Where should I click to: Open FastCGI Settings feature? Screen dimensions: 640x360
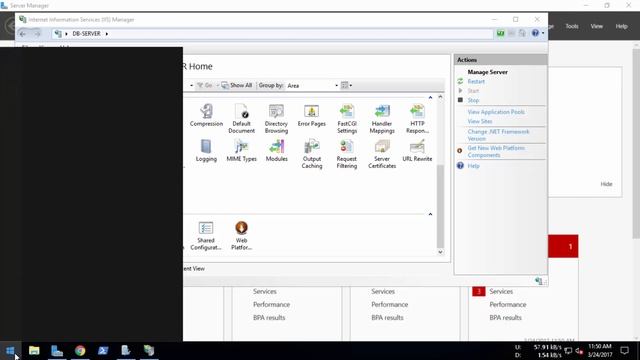coord(347,119)
